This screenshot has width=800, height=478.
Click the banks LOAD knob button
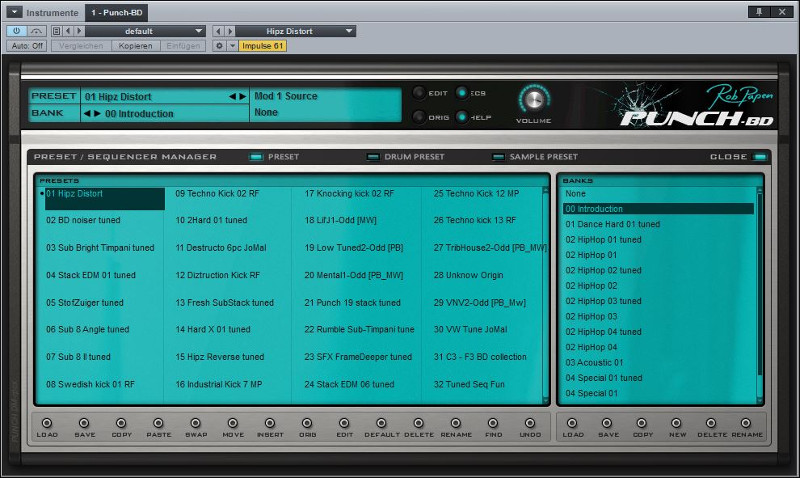click(572, 423)
